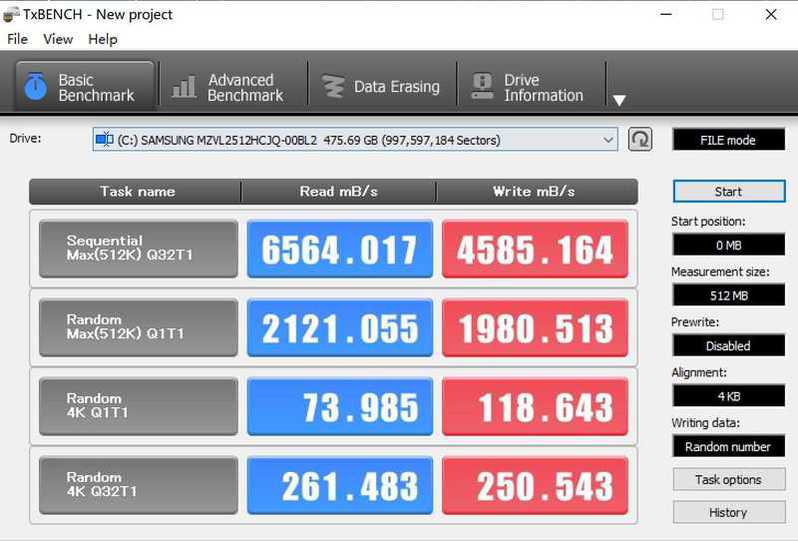Click the Data Erasing shredder icon
Screen dimensions: 798x541
(333, 87)
